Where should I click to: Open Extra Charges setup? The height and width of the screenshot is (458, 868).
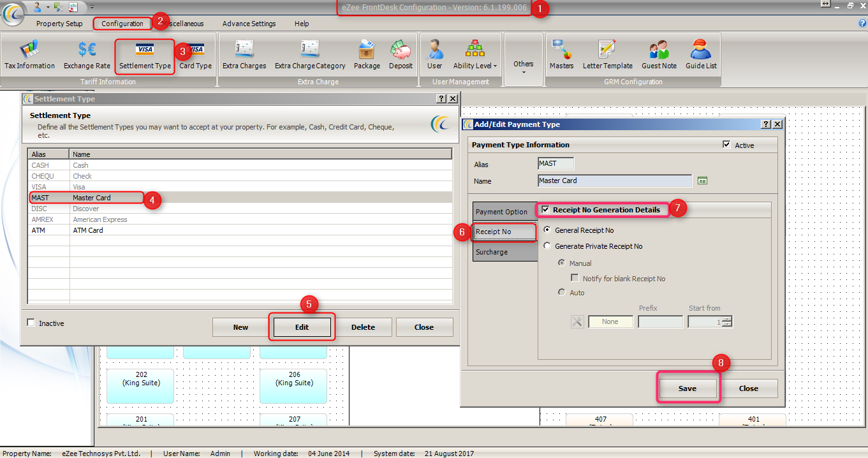click(244, 54)
